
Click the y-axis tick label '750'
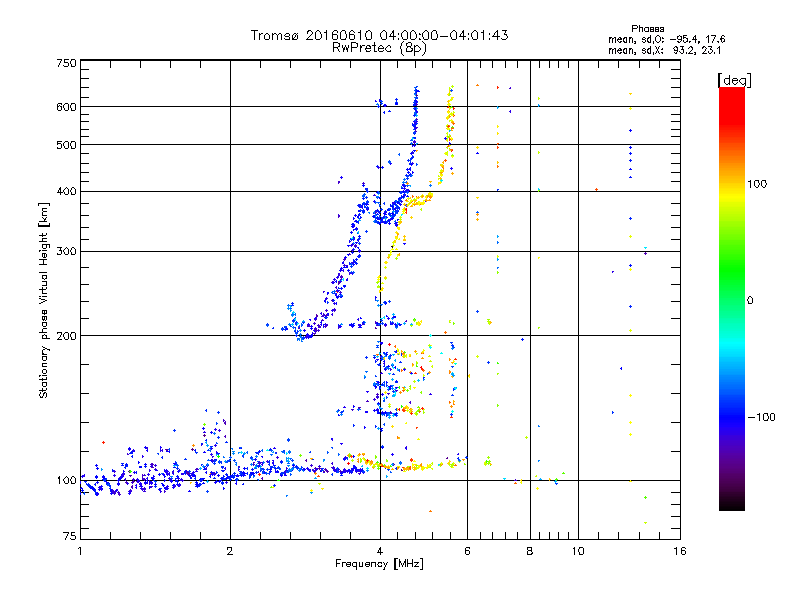pyautogui.click(x=66, y=63)
